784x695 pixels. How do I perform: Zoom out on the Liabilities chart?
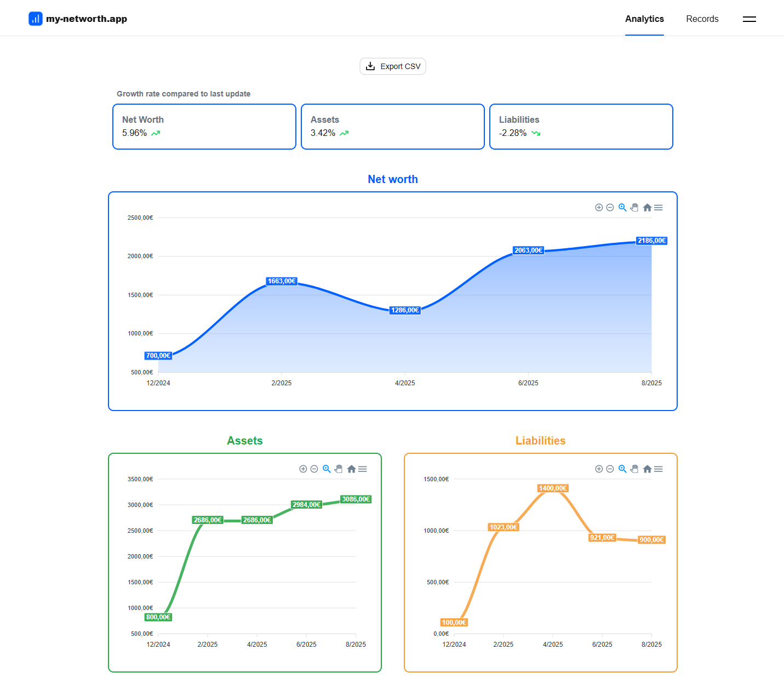coord(610,469)
